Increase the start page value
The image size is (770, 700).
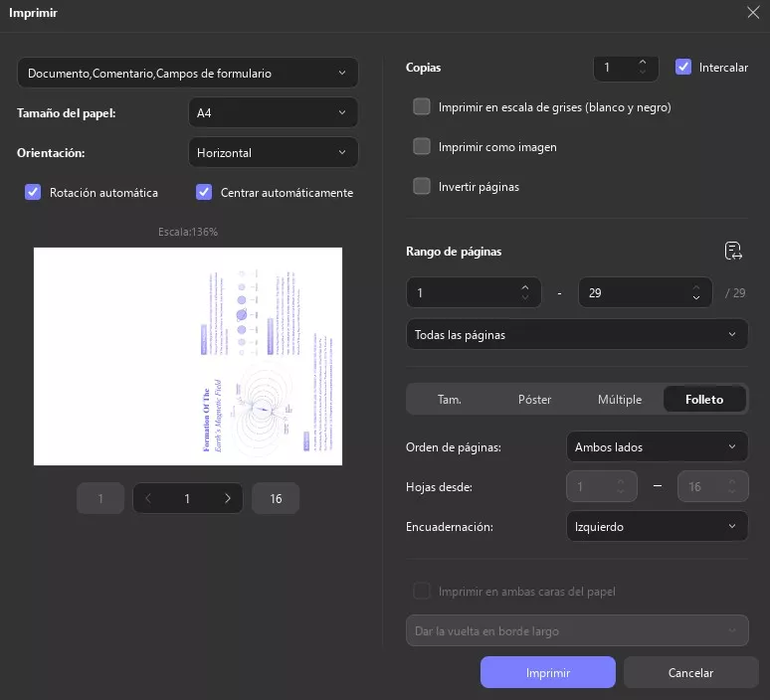click(x=525, y=287)
